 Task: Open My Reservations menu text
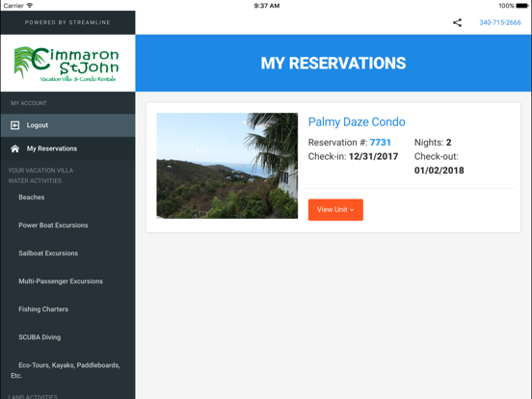[52, 148]
